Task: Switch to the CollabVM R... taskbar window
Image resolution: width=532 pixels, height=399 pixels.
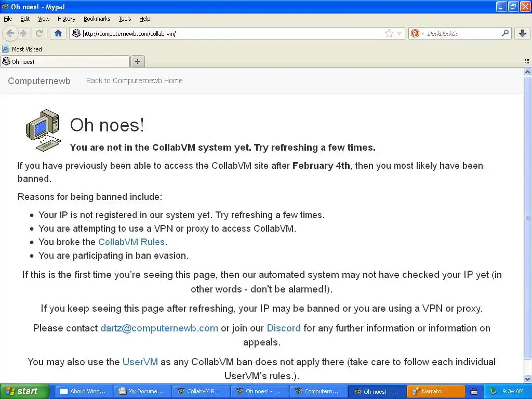Action: click(201, 391)
